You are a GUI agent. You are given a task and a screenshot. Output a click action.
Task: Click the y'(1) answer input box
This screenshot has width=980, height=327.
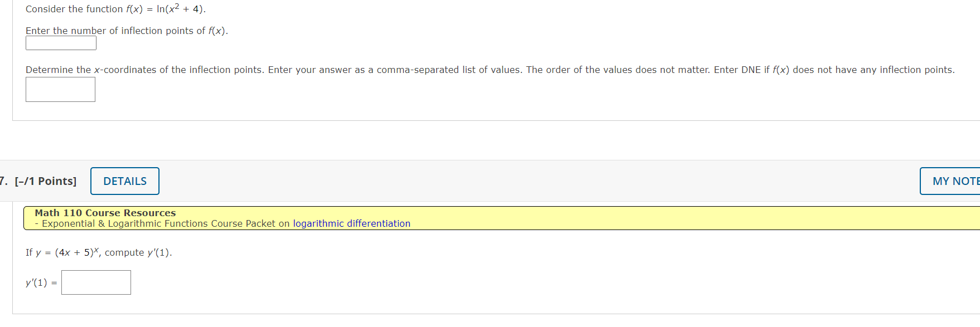(95, 282)
